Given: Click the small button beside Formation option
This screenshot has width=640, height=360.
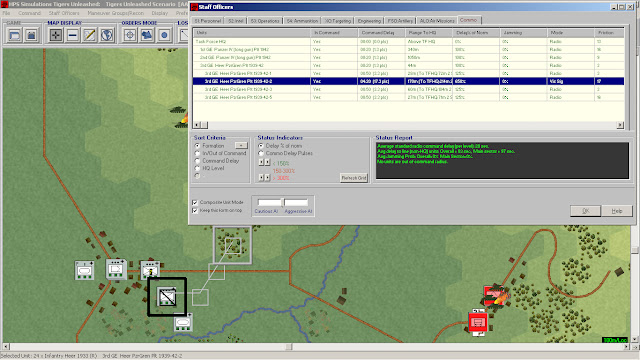Looking at the screenshot, I should (x=241, y=145).
